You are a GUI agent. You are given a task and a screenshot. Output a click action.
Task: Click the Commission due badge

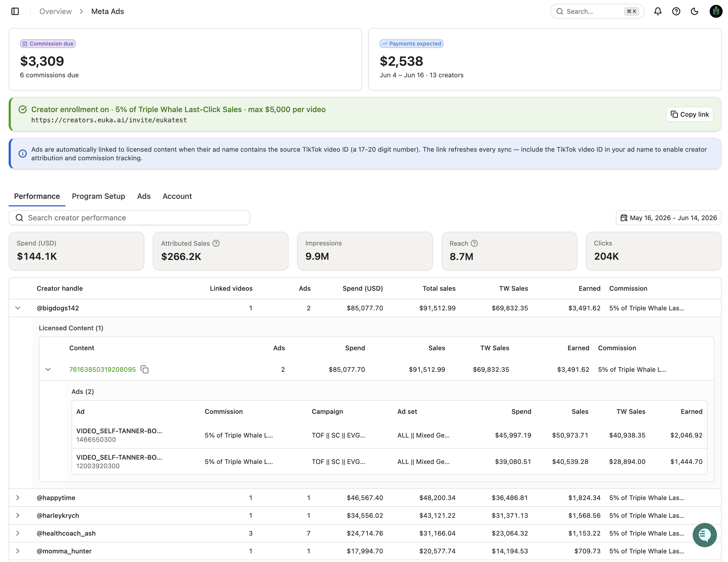[x=48, y=44]
